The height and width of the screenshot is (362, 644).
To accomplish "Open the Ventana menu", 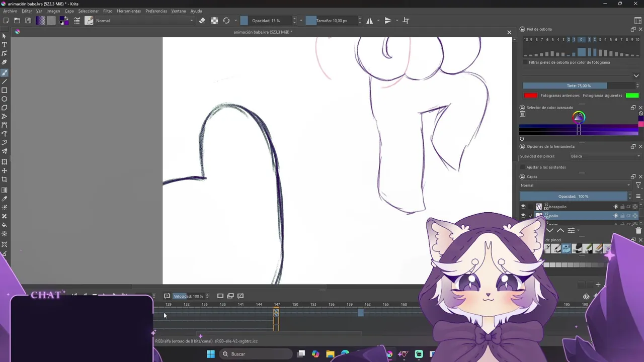I will point(178,11).
